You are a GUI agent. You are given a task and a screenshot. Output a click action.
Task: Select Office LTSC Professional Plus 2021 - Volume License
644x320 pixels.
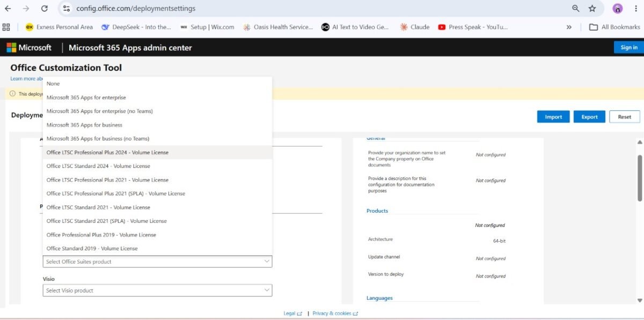point(157,180)
